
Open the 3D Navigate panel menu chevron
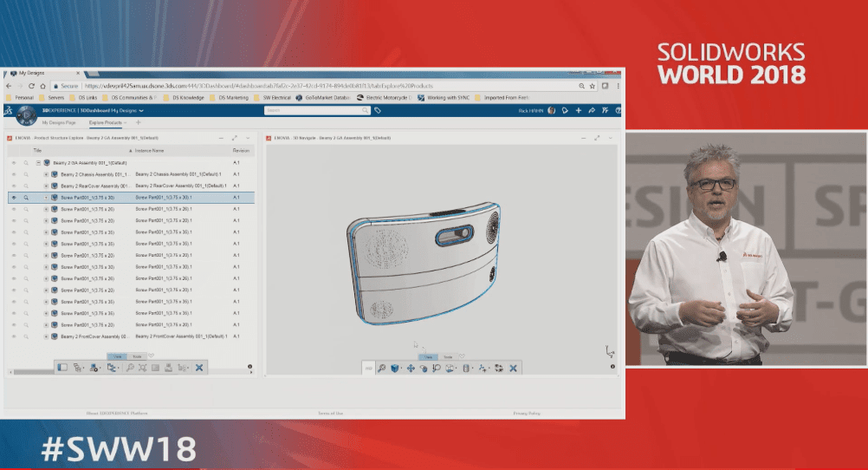click(610, 138)
